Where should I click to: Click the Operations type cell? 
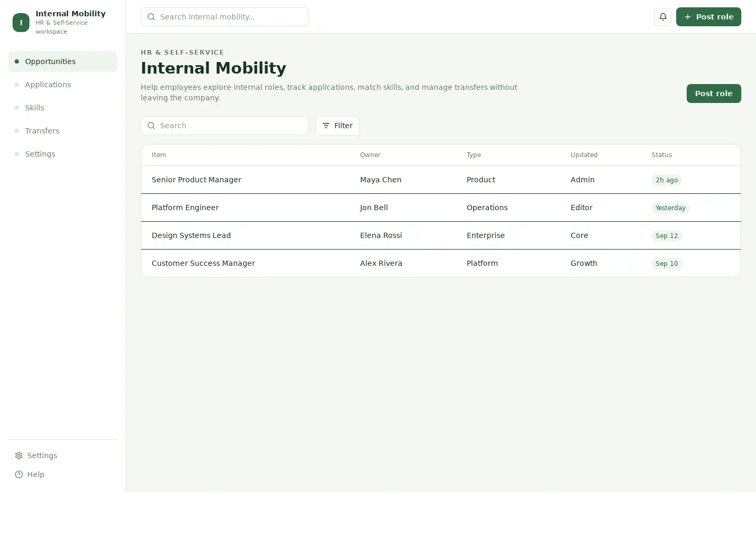pyautogui.click(x=487, y=208)
